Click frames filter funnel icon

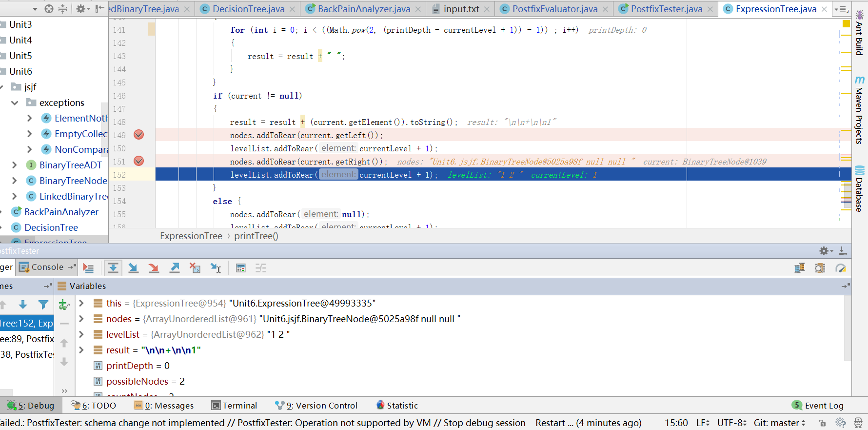(x=43, y=305)
